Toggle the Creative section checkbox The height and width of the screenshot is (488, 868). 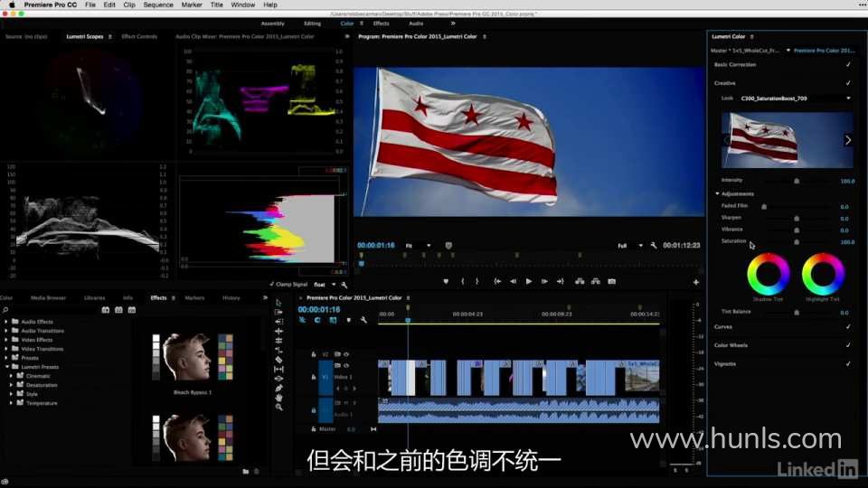tap(848, 83)
